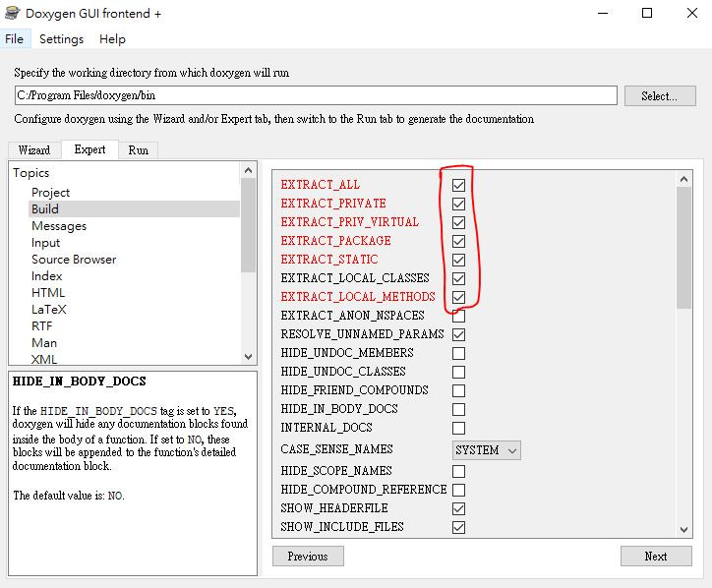Enable the HIDE_UNDOC_MEMBERS checkbox
Screen dimensions: 712x588
[x=458, y=353]
